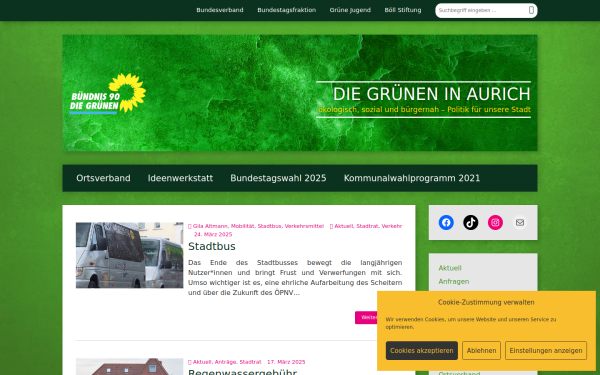This screenshot has height=375, width=600.
Task: Open the Bundestagswahl 2025 menu item
Action: [x=278, y=178]
